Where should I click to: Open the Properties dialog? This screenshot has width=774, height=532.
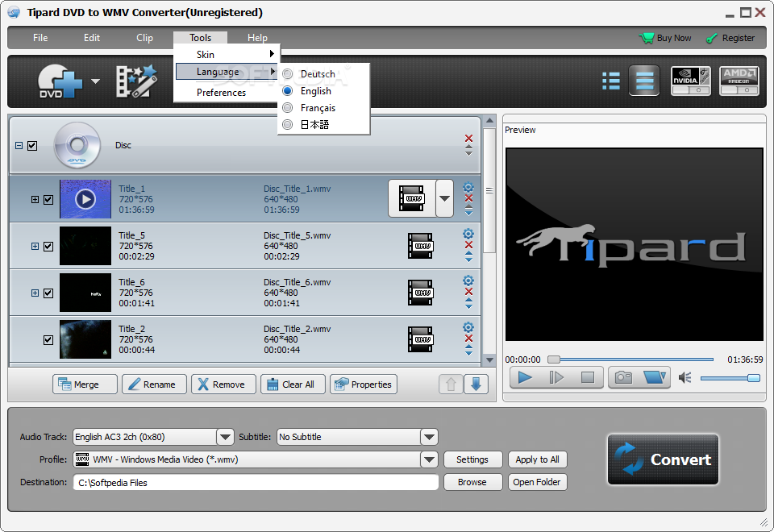[364, 384]
